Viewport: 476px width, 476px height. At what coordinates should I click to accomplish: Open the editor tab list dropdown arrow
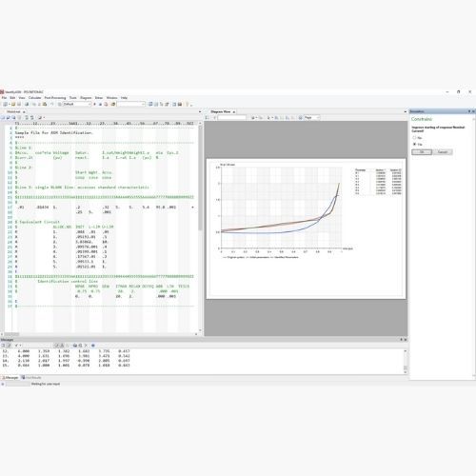pyautogui.click(x=200, y=111)
